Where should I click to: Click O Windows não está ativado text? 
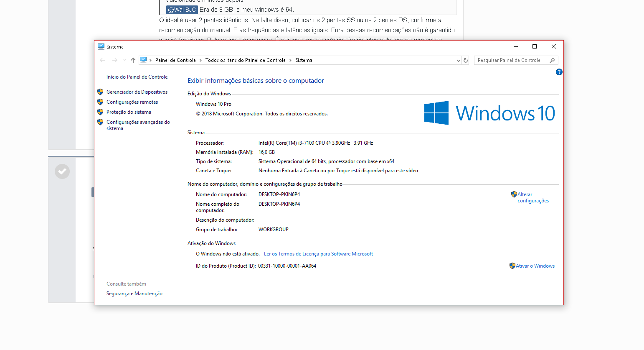point(228,254)
